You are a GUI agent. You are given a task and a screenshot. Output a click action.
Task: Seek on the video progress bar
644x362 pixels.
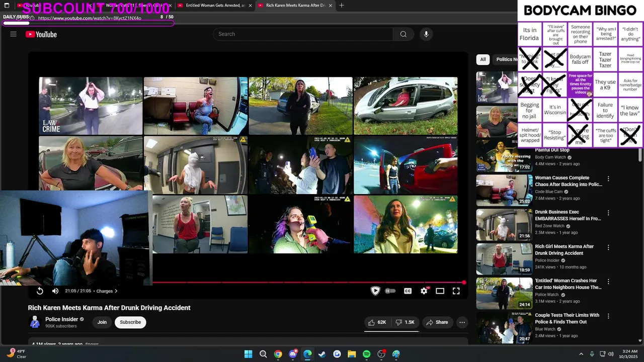[309, 283]
